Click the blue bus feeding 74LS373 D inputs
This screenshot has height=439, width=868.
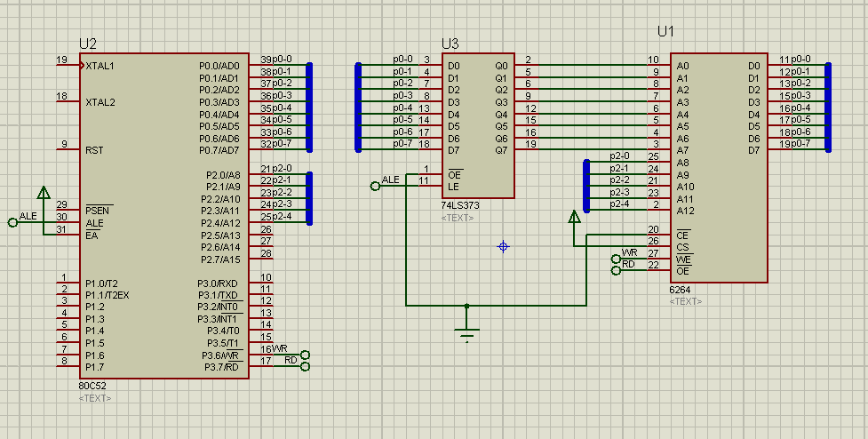[x=358, y=107]
